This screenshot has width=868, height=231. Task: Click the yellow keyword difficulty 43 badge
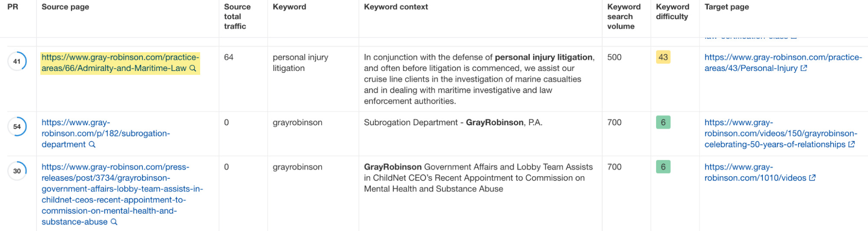(x=663, y=57)
